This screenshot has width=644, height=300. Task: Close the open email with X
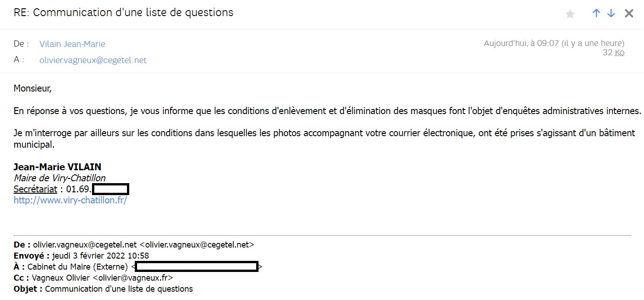[x=629, y=13]
